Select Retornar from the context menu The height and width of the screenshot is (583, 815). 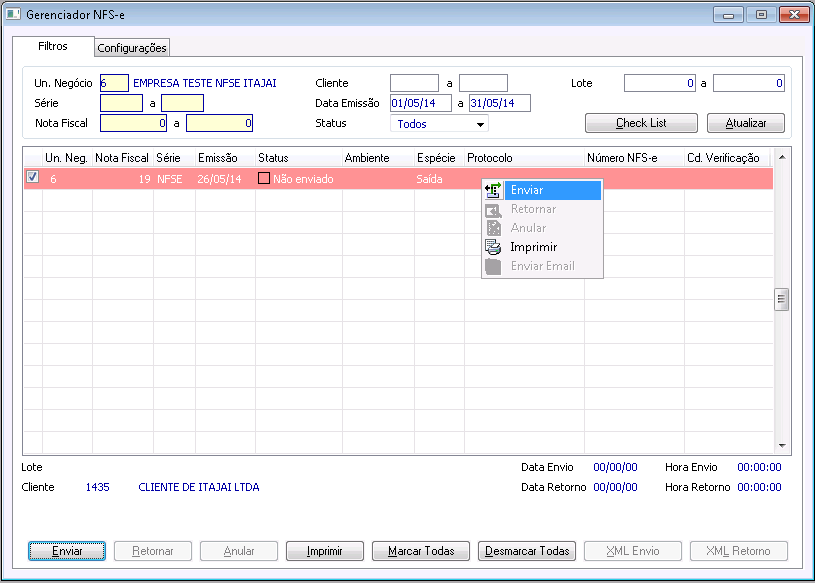(542, 209)
